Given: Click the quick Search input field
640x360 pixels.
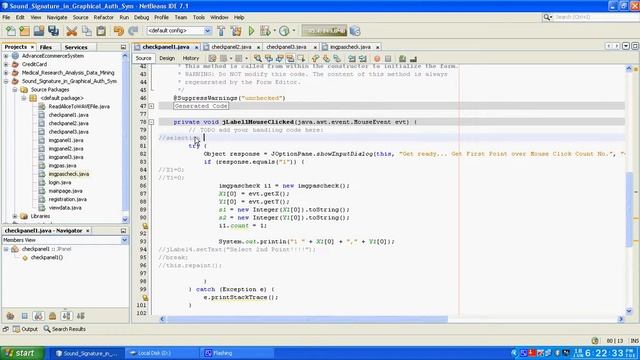Looking at the screenshot, I should pyautogui.click(x=594, y=17).
